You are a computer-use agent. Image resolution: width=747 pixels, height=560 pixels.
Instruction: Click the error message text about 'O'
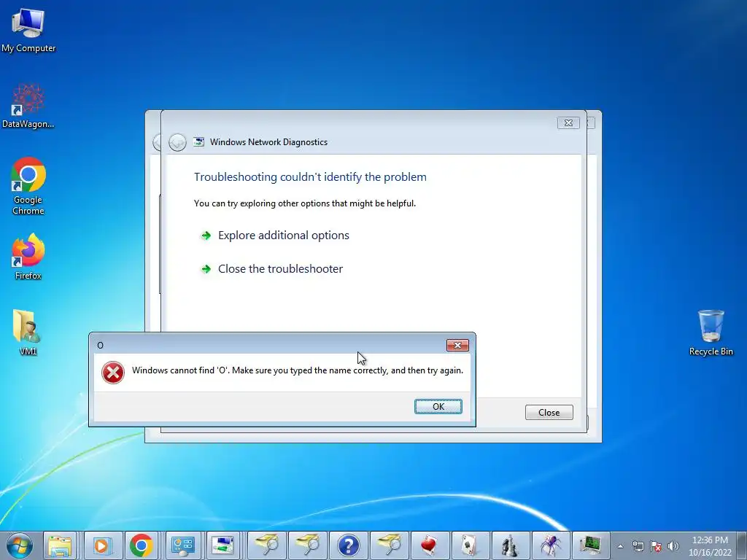coord(298,370)
